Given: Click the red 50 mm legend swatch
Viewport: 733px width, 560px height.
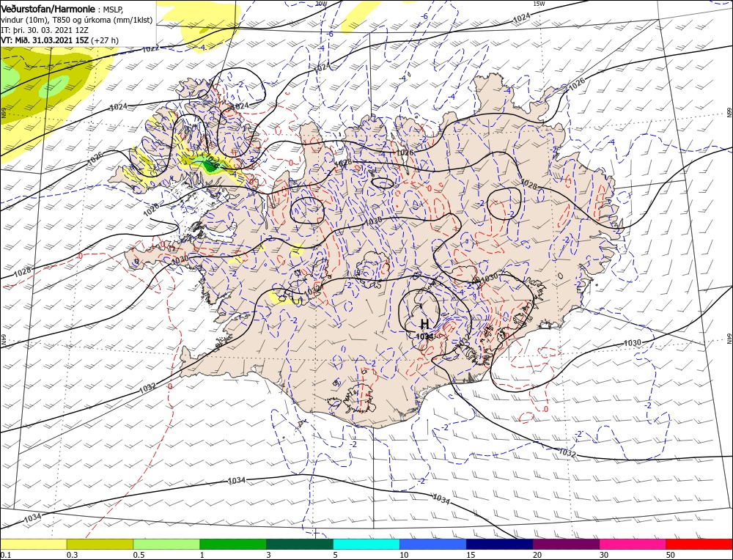Looking at the screenshot, I should (x=699, y=544).
